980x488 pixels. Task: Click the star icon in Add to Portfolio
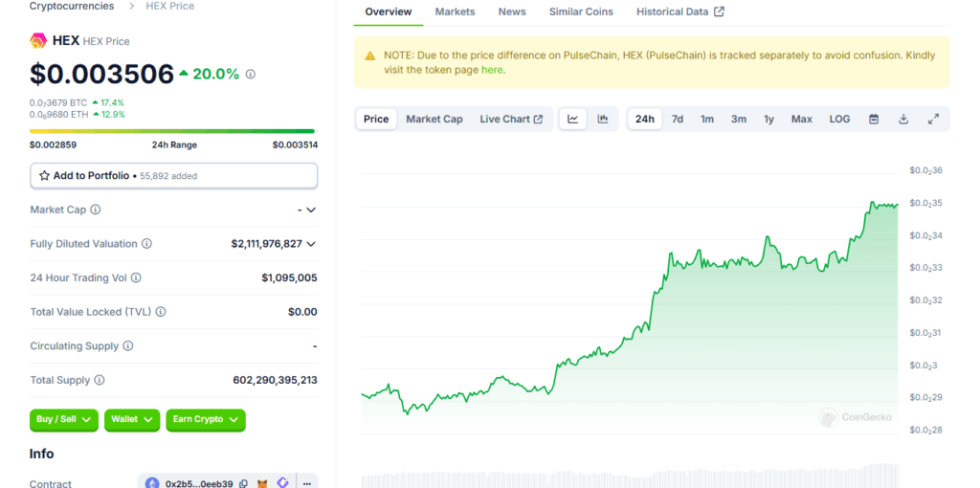(44, 175)
